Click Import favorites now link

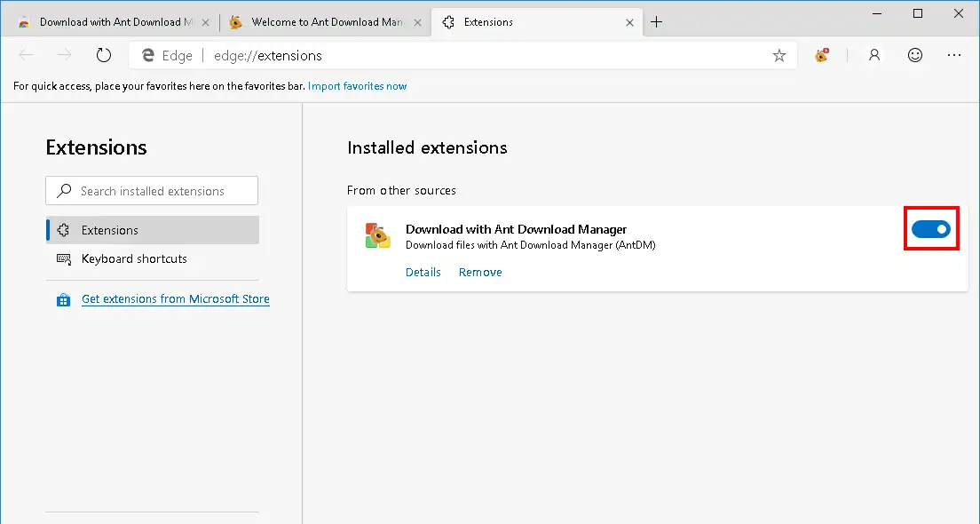[x=358, y=86]
